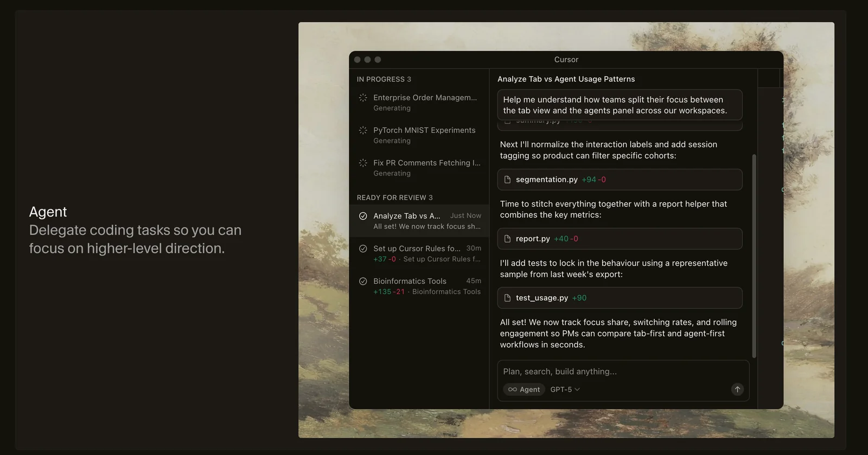Click the Just Now timestamp

pyautogui.click(x=465, y=216)
